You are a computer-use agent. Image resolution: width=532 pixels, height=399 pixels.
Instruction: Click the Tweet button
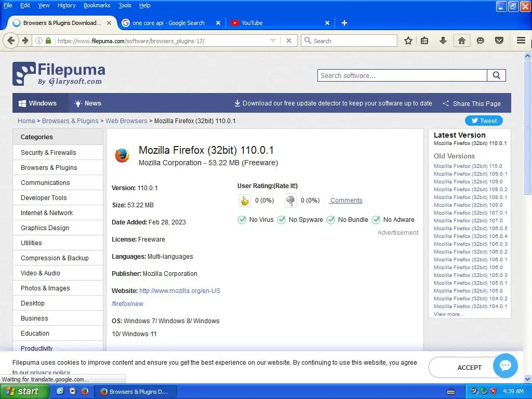[484, 121]
